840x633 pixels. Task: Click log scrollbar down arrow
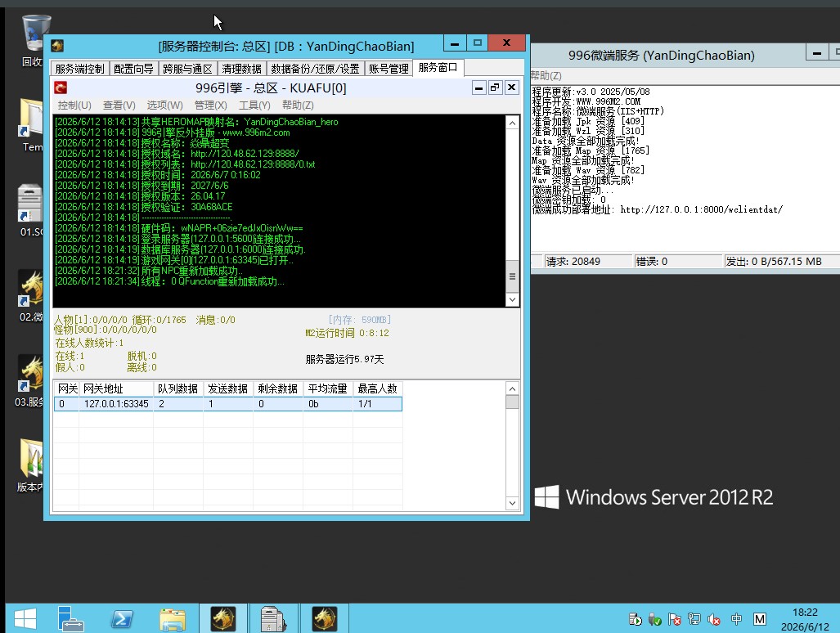(x=512, y=299)
